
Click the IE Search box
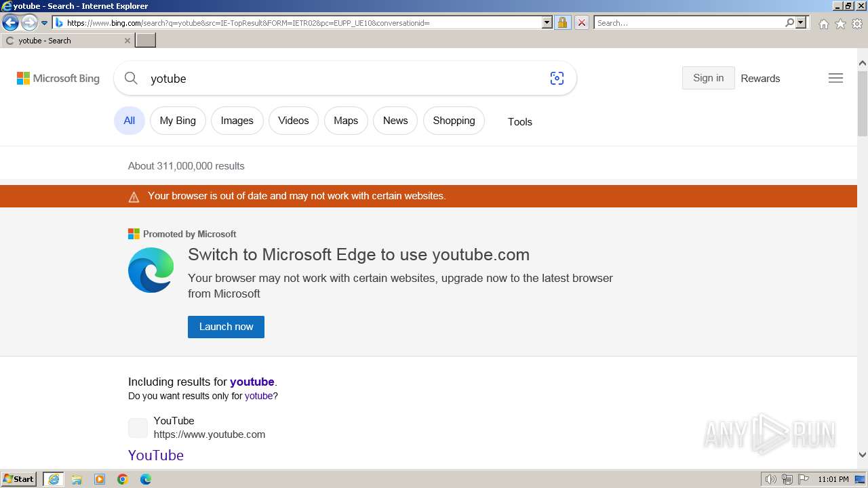click(x=689, y=23)
